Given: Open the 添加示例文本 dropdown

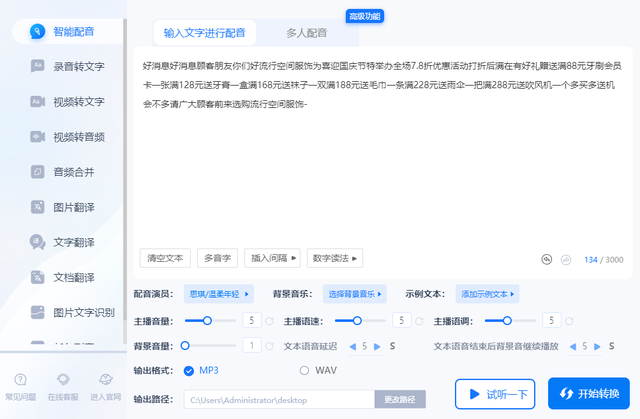Looking at the screenshot, I should click(x=487, y=294).
